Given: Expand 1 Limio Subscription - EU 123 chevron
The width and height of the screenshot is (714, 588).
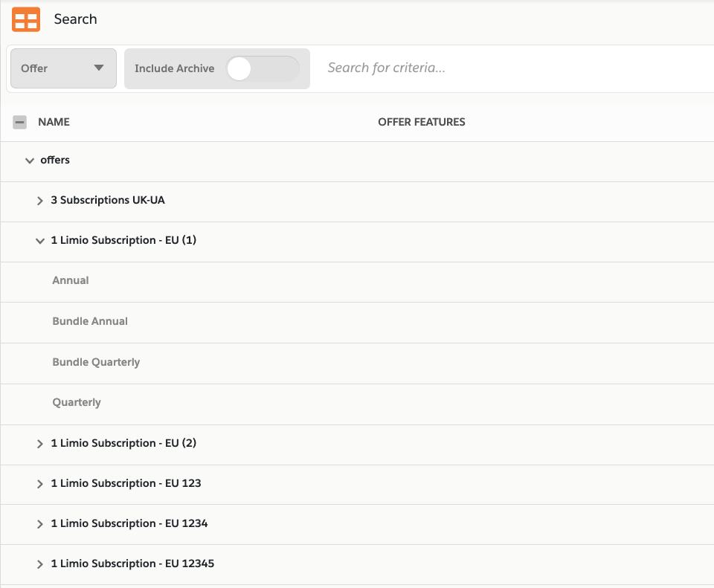Looking at the screenshot, I should pyautogui.click(x=40, y=484).
